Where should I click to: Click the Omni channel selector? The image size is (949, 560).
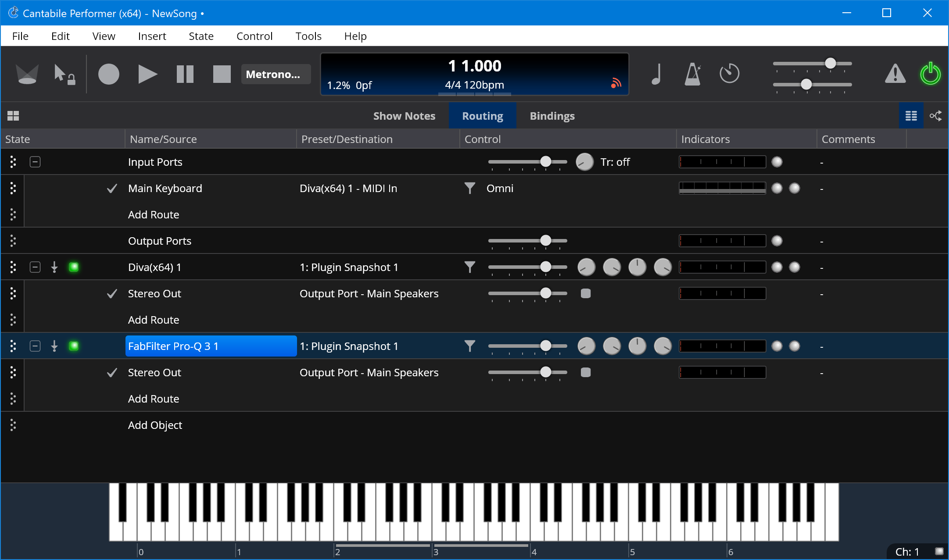click(x=500, y=188)
